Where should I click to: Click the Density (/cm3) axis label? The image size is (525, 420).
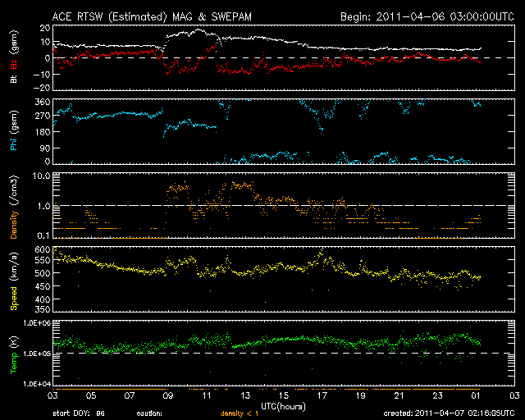tap(14, 207)
